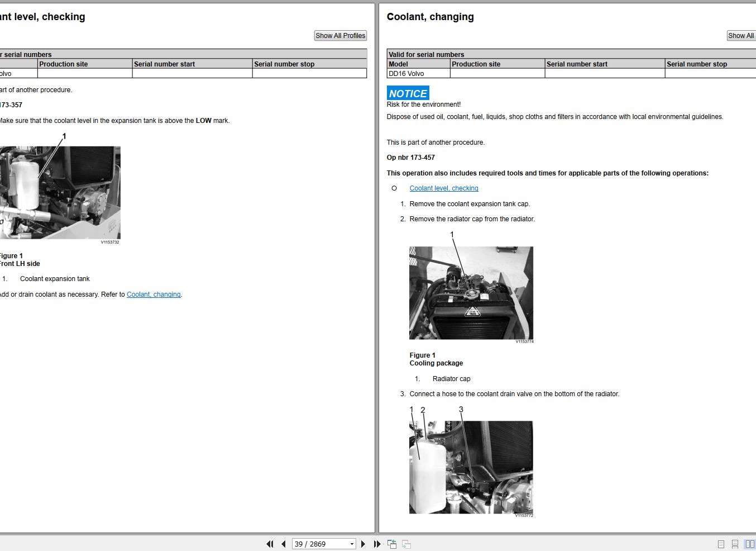Follow the Coolant level, checking link
Image resolution: width=756 pixels, height=551 pixels.
pyautogui.click(x=443, y=188)
